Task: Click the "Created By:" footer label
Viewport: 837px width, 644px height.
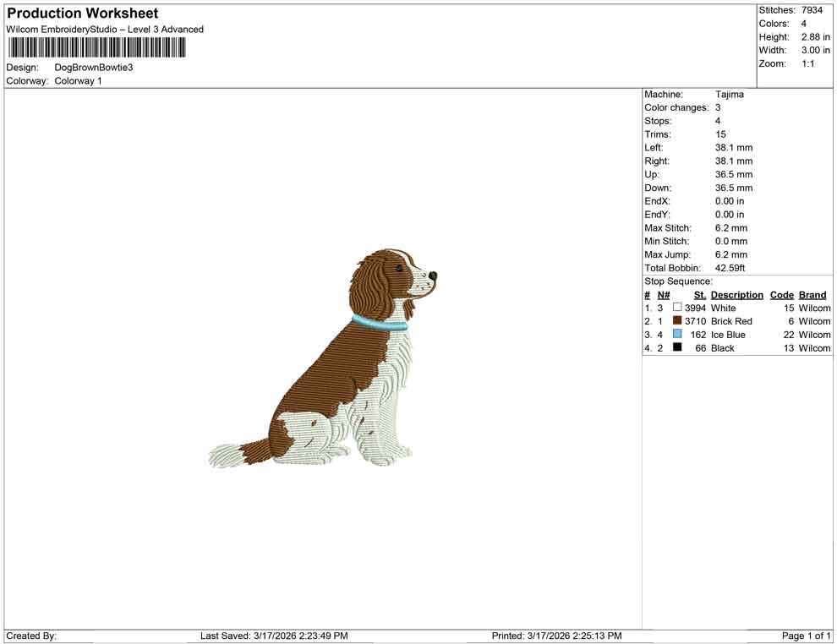Action: point(31,636)
